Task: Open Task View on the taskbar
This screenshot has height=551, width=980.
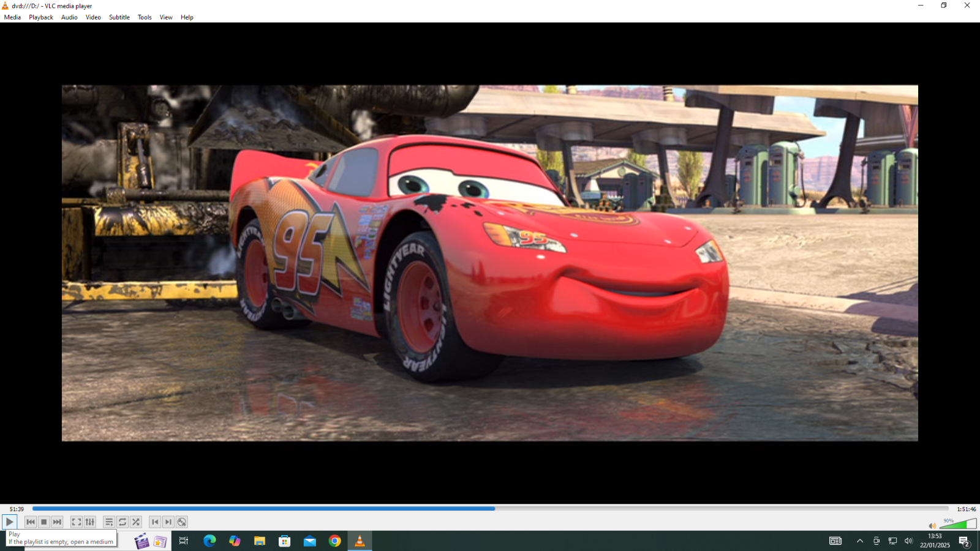Action: (x=184, y=541)
